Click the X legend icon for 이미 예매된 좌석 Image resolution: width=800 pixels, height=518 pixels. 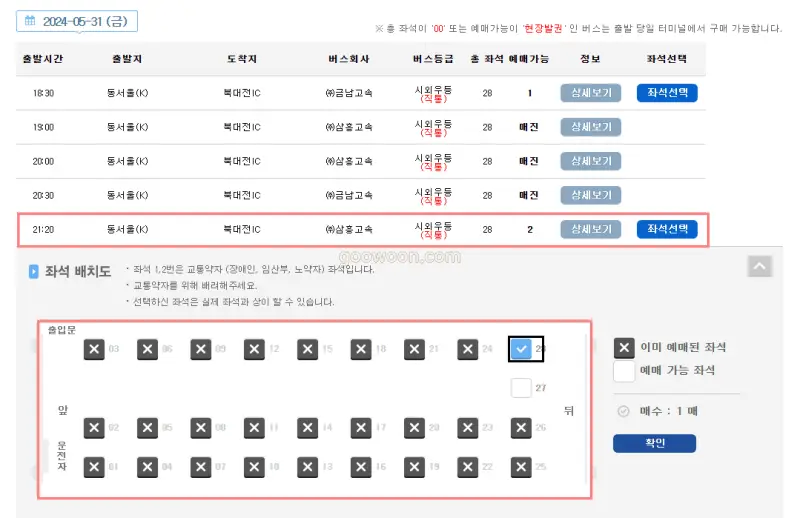(x=624, y=348)
